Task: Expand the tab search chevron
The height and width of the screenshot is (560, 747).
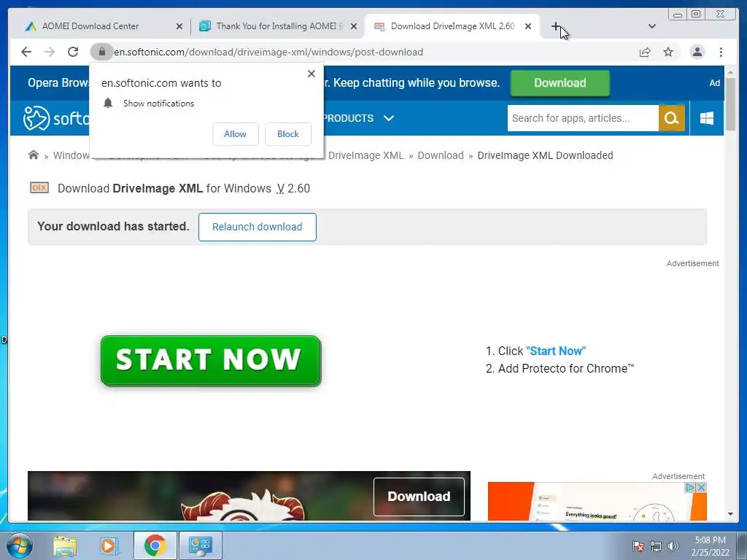Action: click(652, 26)
